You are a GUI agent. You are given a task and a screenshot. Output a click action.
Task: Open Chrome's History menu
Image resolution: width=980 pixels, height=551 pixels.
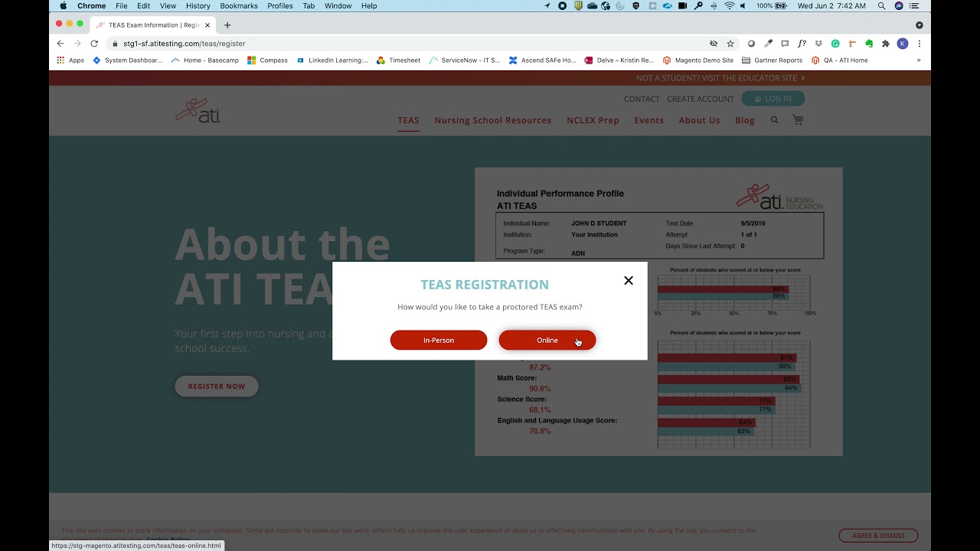(x=198, y=6)
